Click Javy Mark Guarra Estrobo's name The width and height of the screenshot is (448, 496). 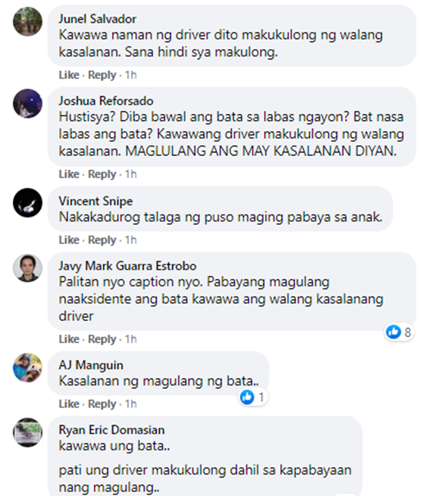coord(127,266)
